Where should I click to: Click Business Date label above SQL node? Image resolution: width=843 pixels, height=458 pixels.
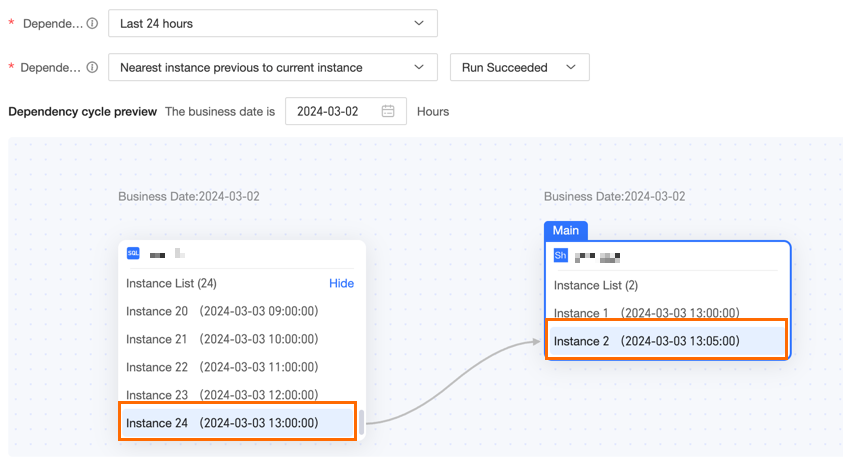tap(189, 197)
